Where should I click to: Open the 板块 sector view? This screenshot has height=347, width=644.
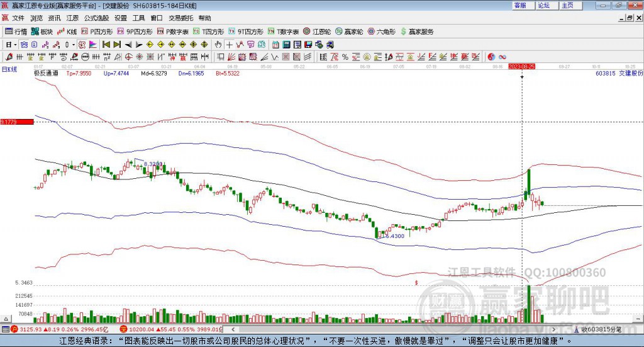tap(42, 31)
